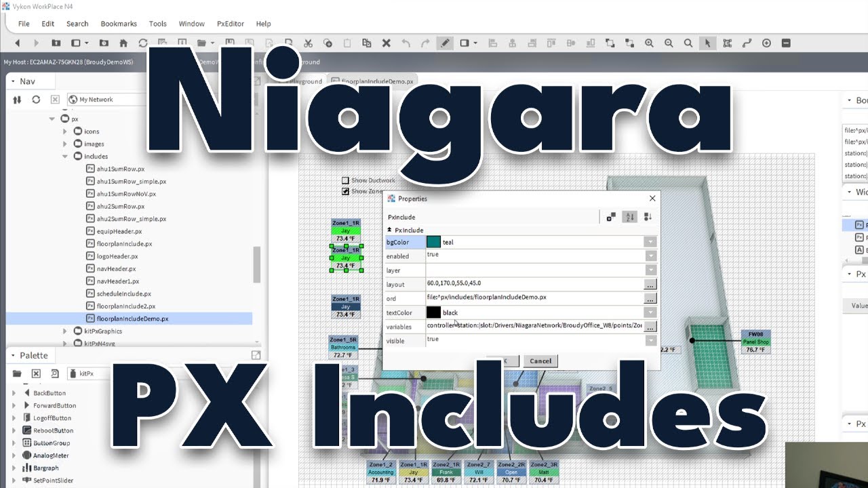
Task: Select the Zone2_7 Will temperature widget
Action: [x=478, y=472]
